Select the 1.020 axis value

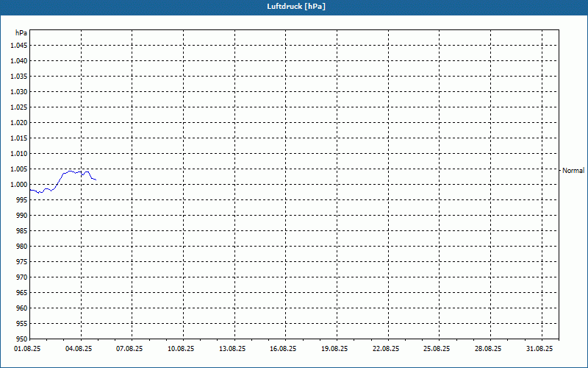click(19, 122)
